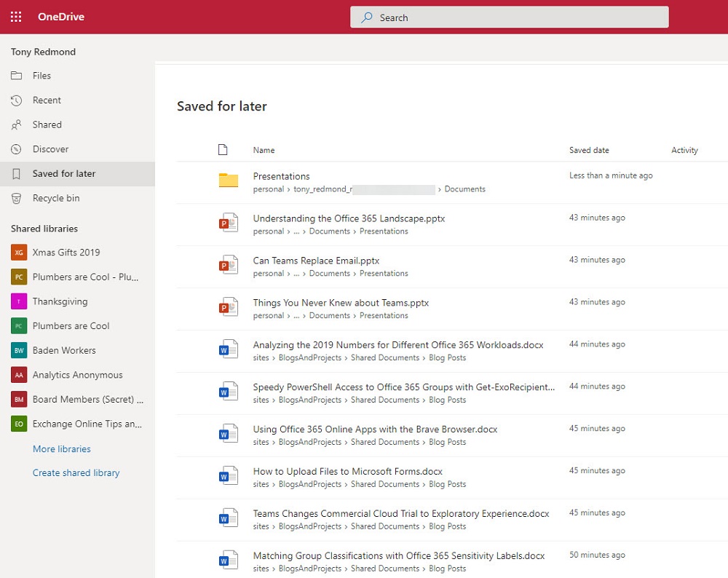The image size is (728, 578).
Task: Click the More libraries link
Action: pyautogui.click(x=62, y=449)
